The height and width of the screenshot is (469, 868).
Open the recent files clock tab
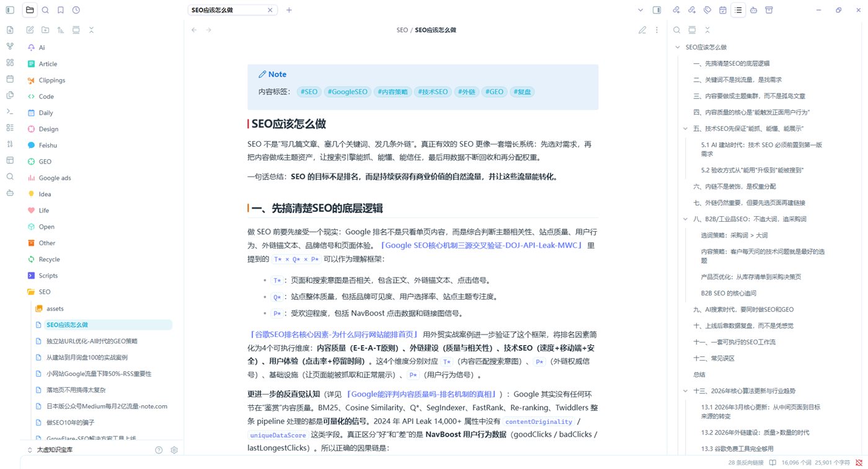(76, 10)
